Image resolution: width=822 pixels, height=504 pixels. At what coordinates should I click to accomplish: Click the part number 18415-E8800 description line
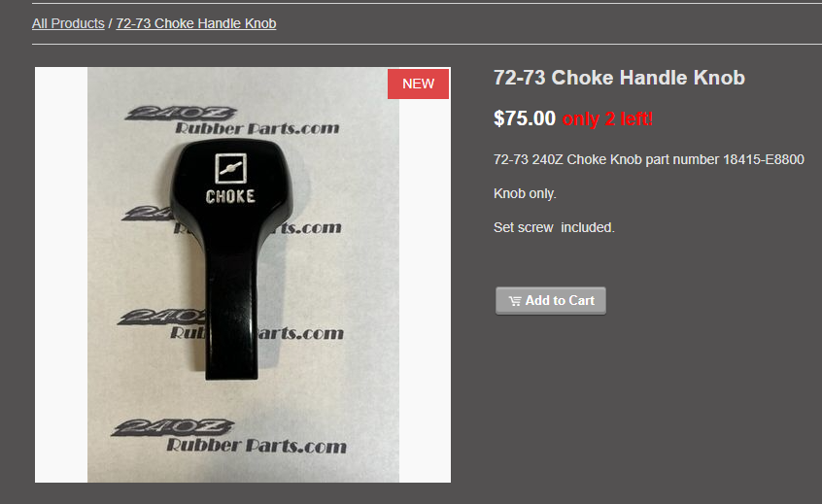click(648, 159)
